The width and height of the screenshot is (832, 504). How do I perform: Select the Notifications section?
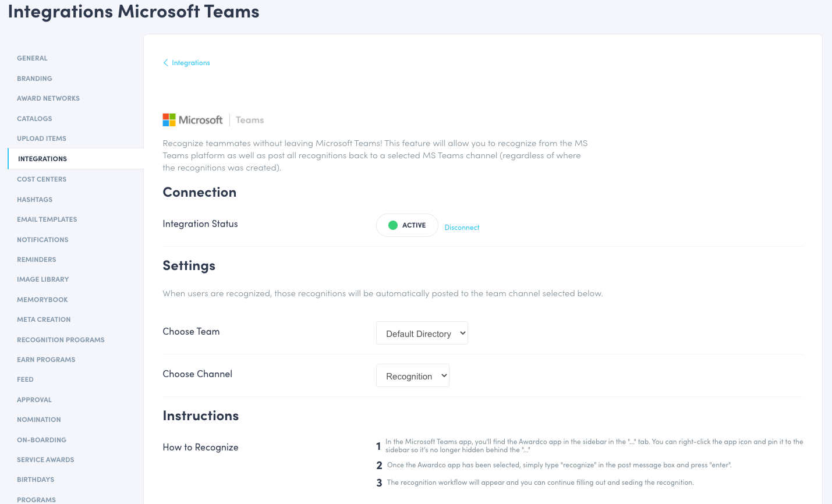[x=42, y=239]
